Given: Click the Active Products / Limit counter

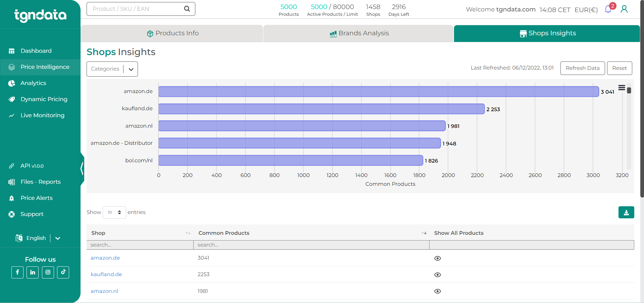Looking at the screenshot, I should (x=332, y=10).
